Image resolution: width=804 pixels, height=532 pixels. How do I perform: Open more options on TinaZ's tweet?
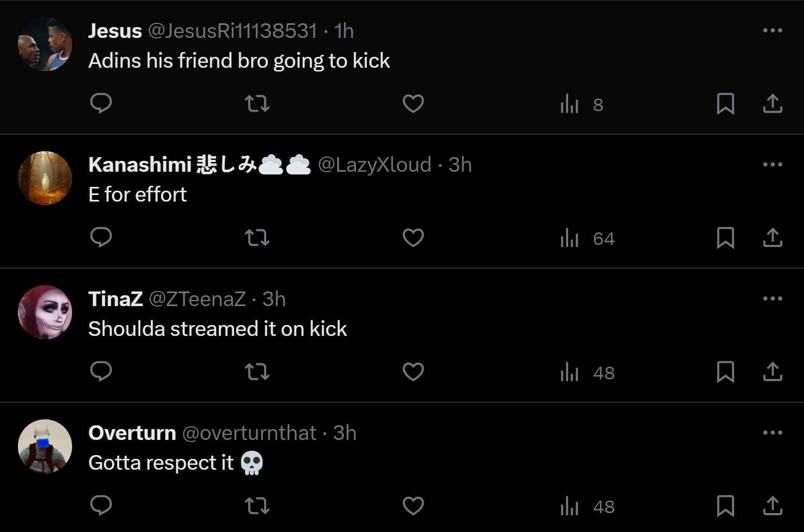(x=772, y=299)
